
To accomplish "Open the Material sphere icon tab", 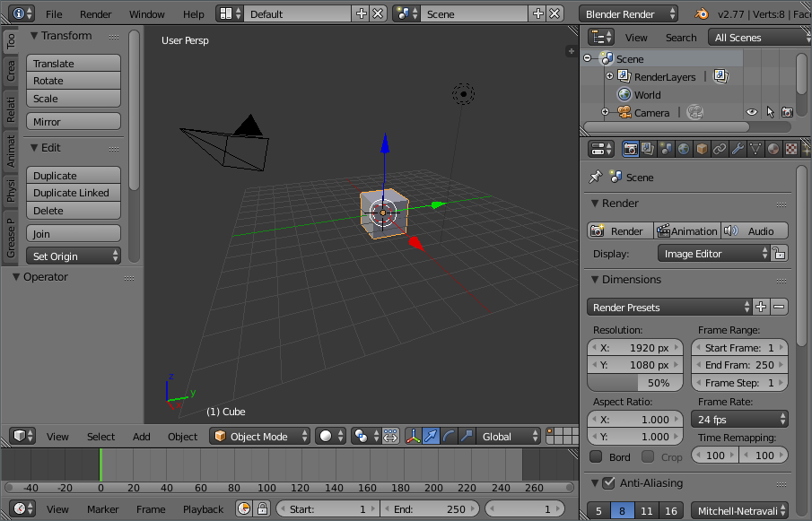I will [773, 150].
